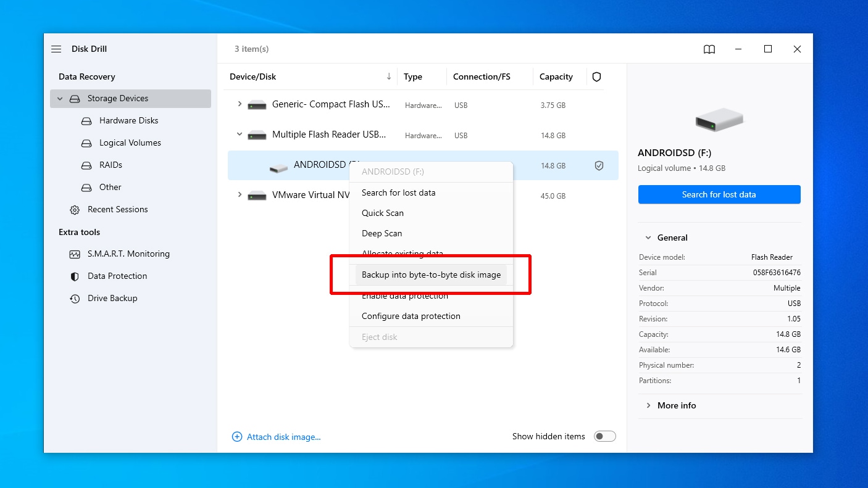This screenshot has width=868, height=488.
Task: Maximize the Disk Drill window
Action: (768, 49)
